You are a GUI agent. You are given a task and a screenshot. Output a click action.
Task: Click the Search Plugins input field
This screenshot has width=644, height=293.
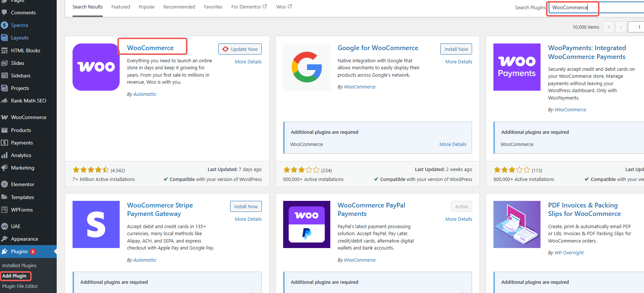pyautogui.click(x=596, y=7)
